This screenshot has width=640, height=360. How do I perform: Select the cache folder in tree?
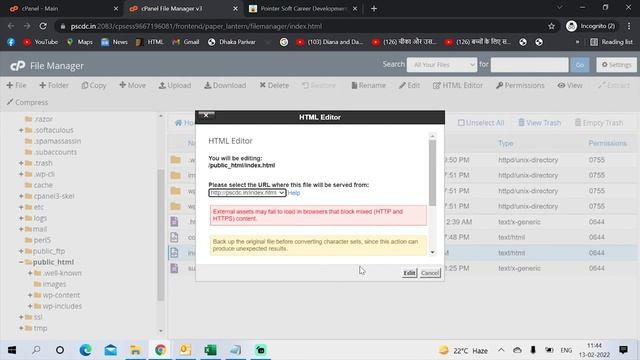[x=43, y=185]
